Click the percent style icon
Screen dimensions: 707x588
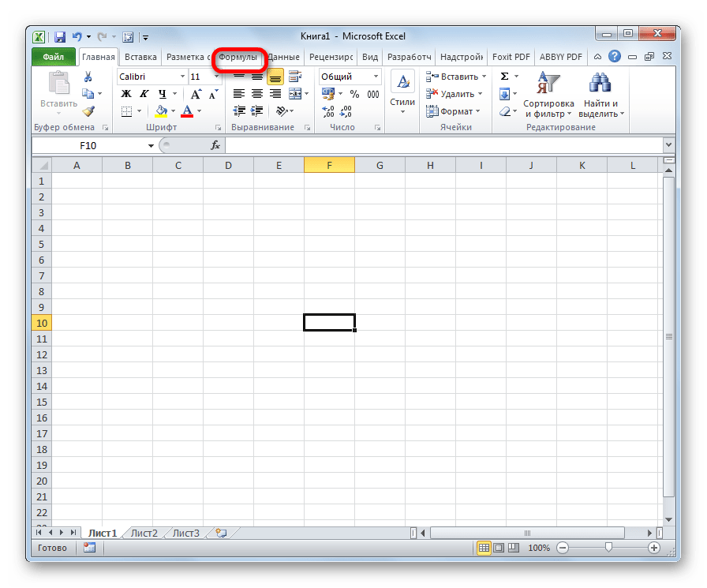click(354, 94)
